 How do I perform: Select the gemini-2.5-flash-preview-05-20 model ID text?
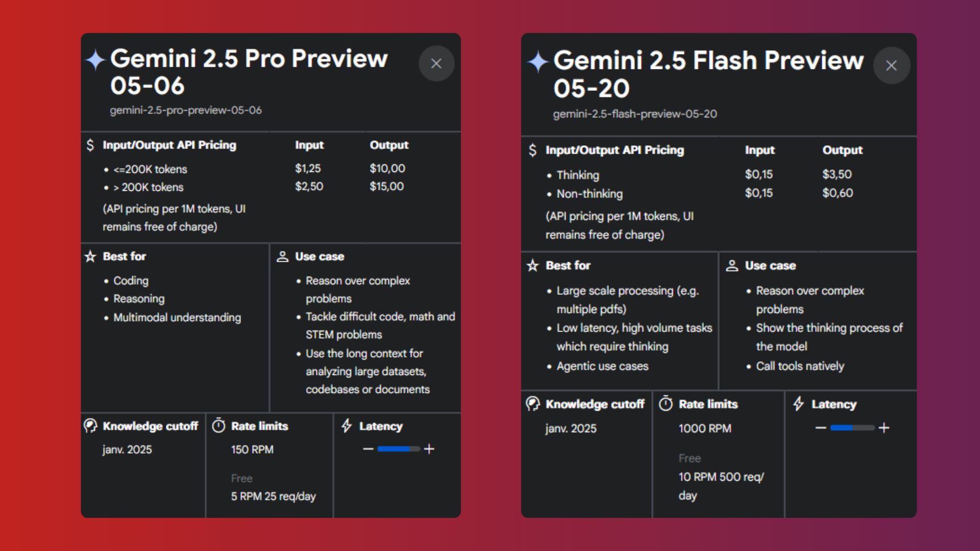click(x=635, y=114)
